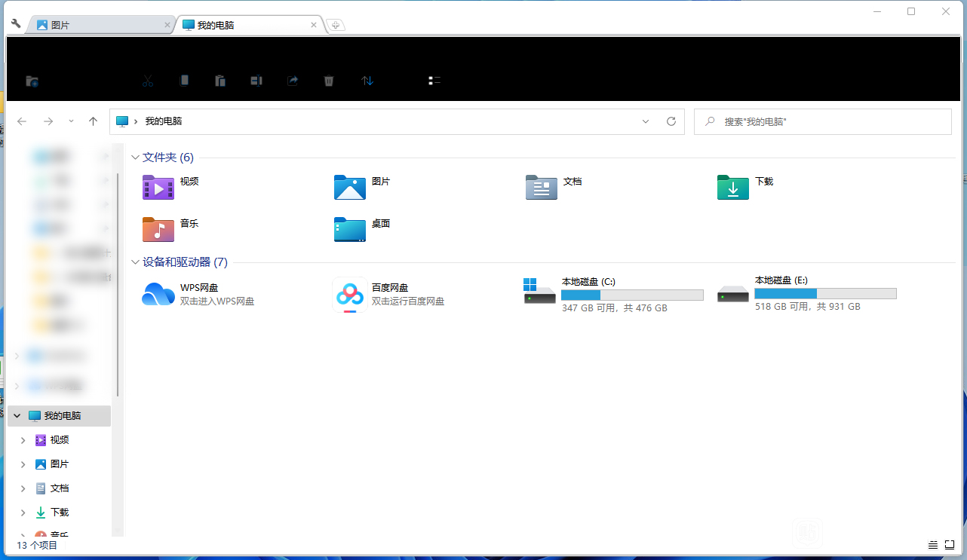Click the Delete trash icon
Screen dimensions: 967x560
coord(329,81)
